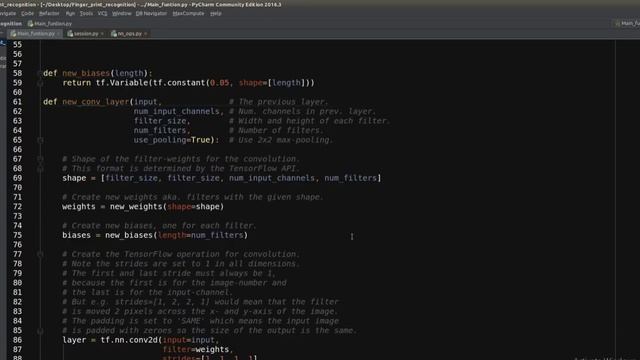
Task: Click the 'The previous layer' comment
Action: click(278, 102)
